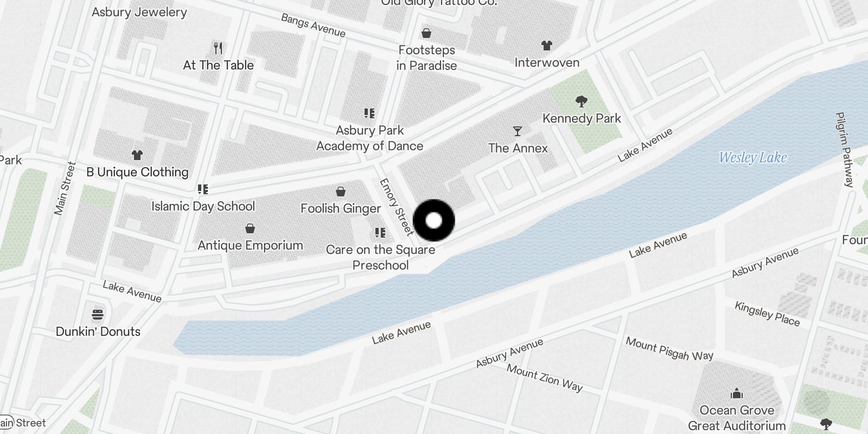This screenshot has height=434, width=868.
Task: Select the Islamic Day School icon
Action: [x=203, y=189]
